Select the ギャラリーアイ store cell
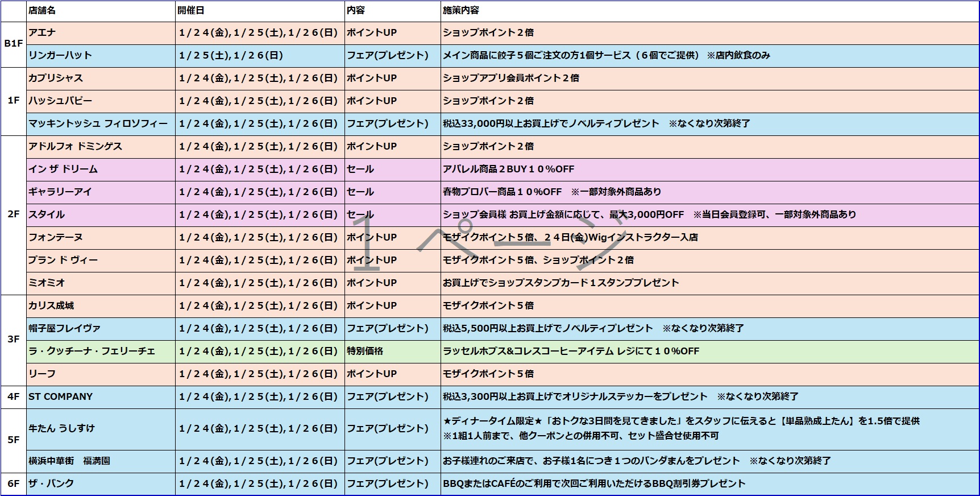The image size is (980, 496). (x=101, y=192)
